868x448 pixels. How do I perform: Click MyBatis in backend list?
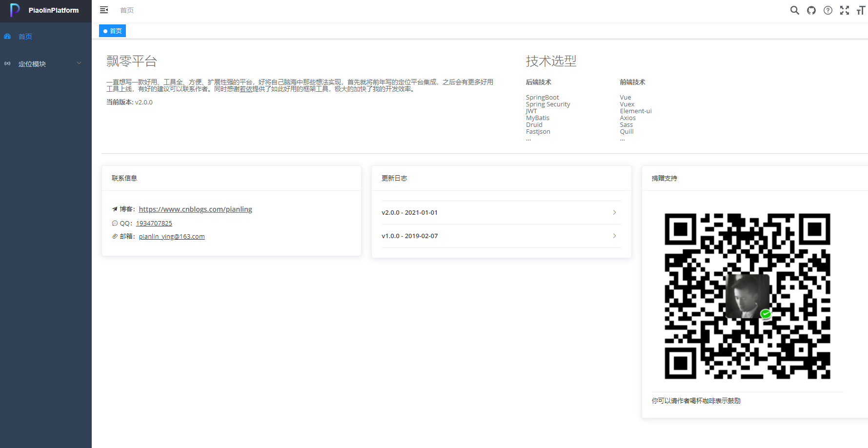pyautogui.click(x=538, y=118)
